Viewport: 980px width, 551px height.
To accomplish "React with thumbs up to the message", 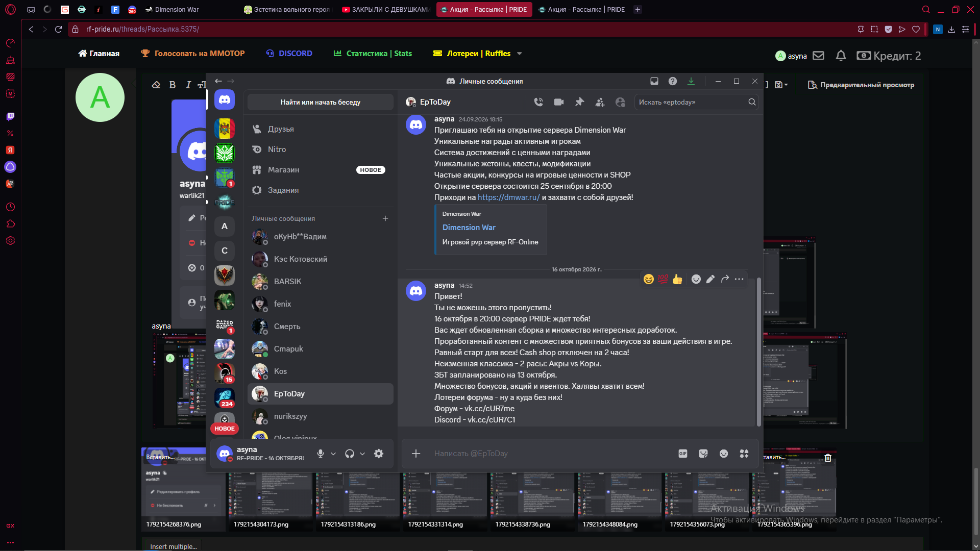I will coord(677,279).
